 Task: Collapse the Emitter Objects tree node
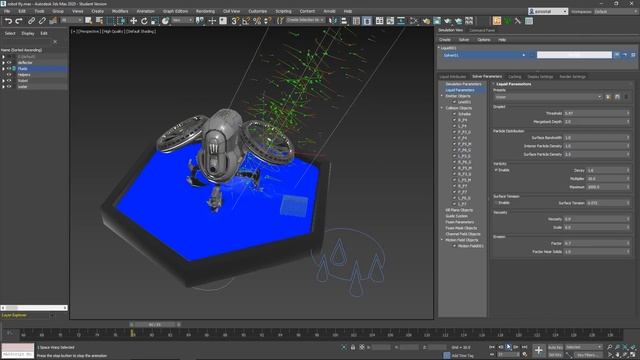[x=442, y=96]
